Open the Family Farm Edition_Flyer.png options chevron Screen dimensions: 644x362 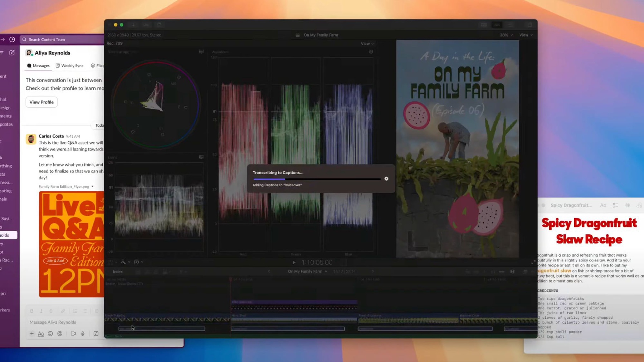pos(92,186)
